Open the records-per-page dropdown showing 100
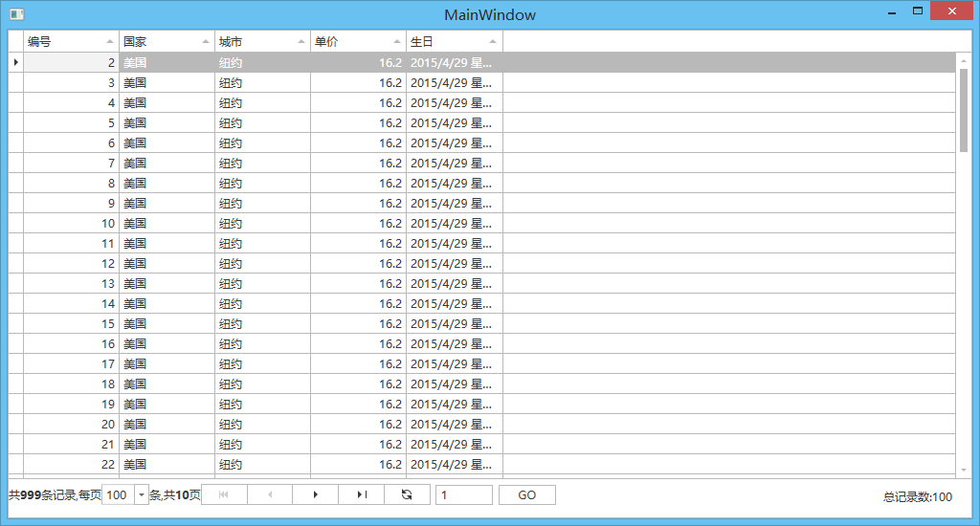This screenshot has height=526, width=980. [142, 494]
